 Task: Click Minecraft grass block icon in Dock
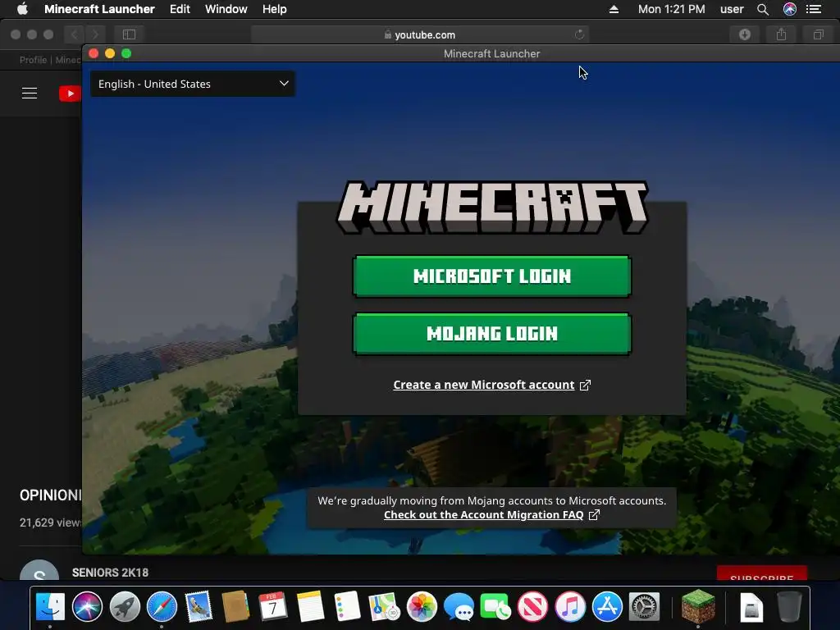pyautogui.click(x=698, y=606)
